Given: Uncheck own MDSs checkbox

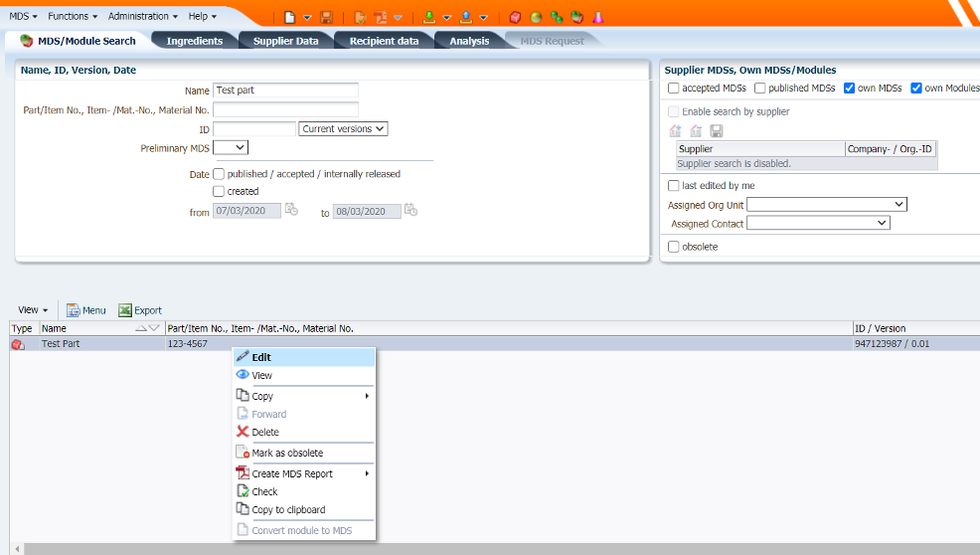Looking at the screenshot, I should [849, 89].
